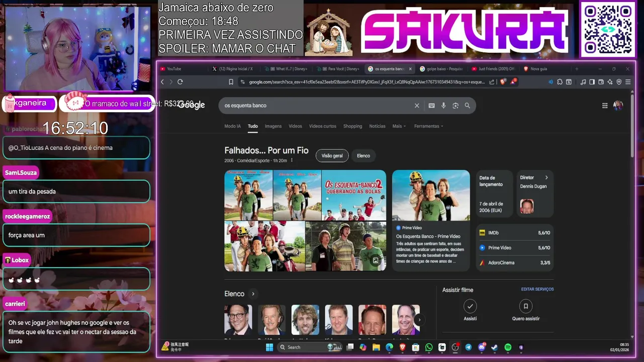Clear the Google search box text
The image size is (644, 362).
[417, 106]
